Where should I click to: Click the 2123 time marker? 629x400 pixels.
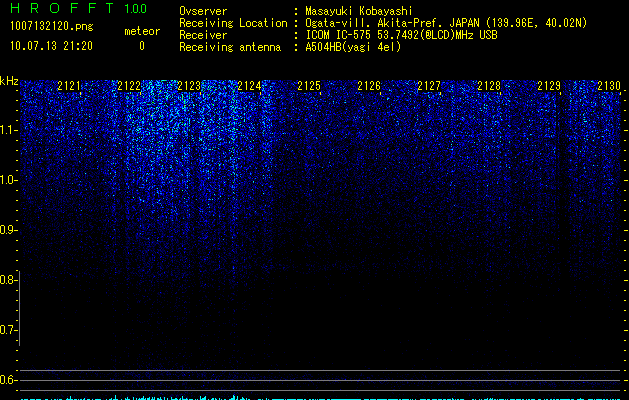point(189,86)
